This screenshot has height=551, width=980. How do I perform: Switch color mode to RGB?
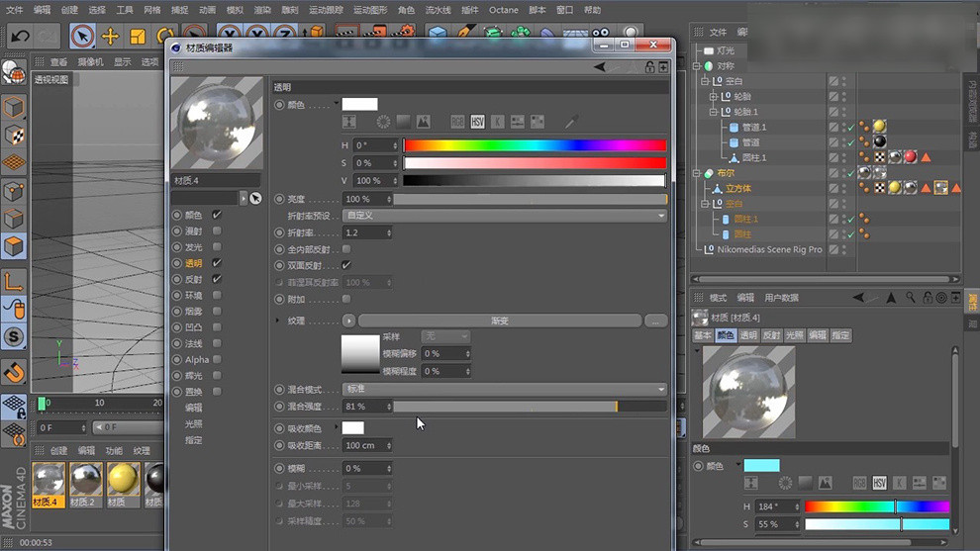click(x=457, y=122)
